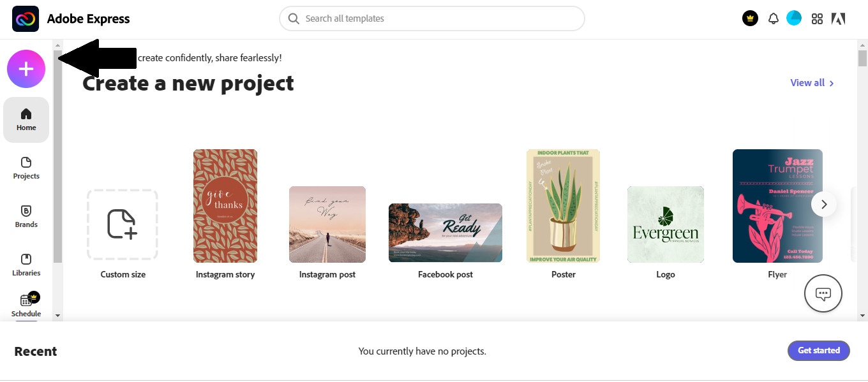Open Projects in the sidebar

[x=26, y=168]
